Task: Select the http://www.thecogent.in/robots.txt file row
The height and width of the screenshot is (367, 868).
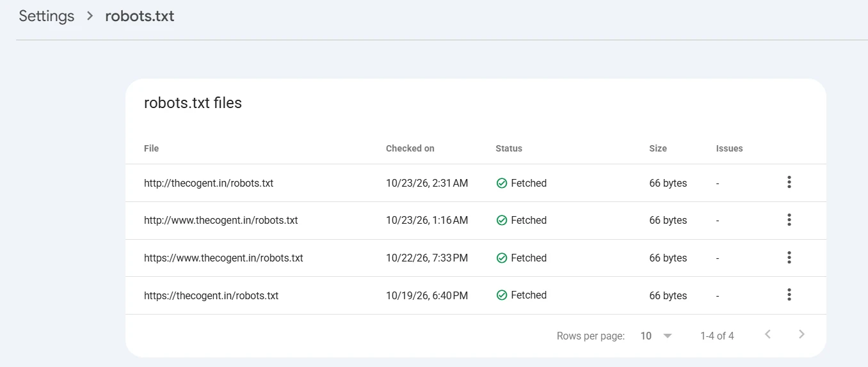Action: coord(476,221)
